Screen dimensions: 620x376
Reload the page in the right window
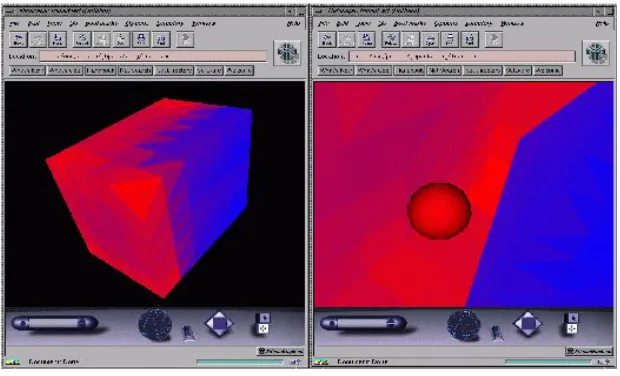pos(391,40)
